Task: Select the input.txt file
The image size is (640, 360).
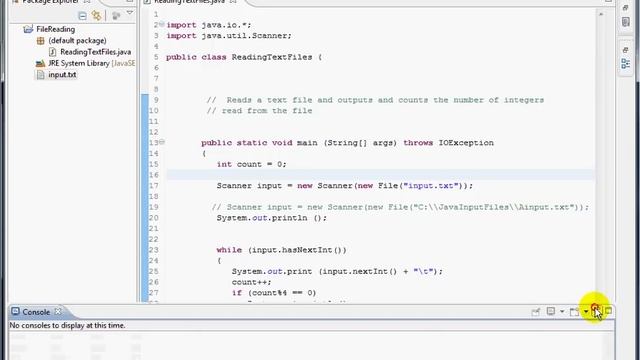Action: coord(62,75)
